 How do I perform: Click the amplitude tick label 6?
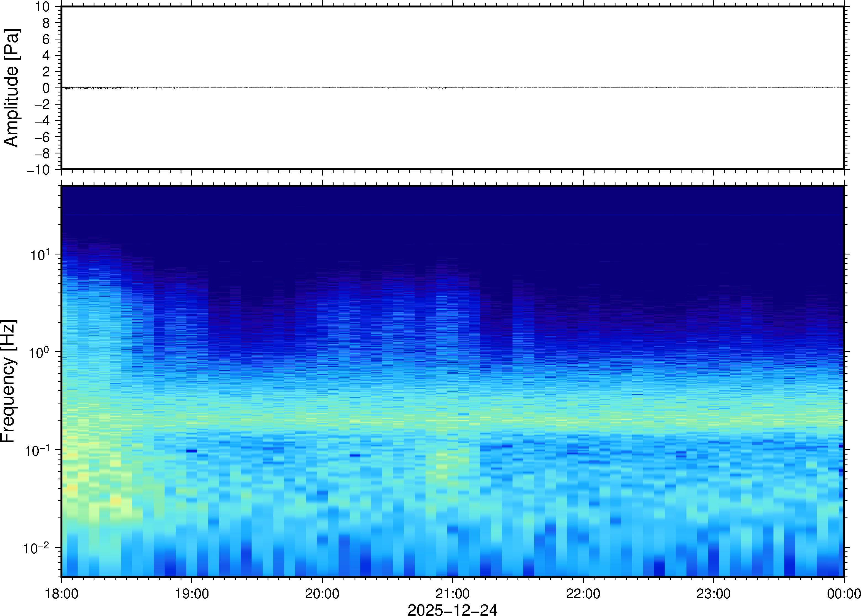point(46,39)
